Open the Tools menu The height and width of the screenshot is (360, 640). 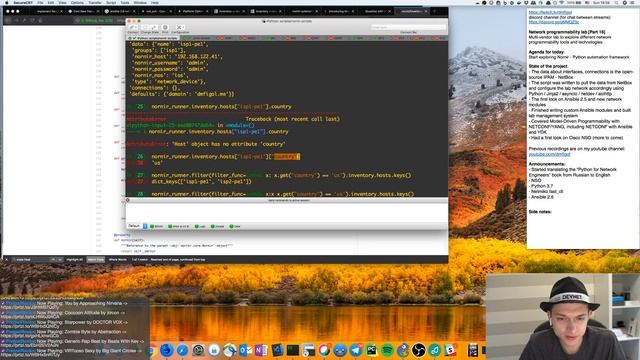[125, 2]
